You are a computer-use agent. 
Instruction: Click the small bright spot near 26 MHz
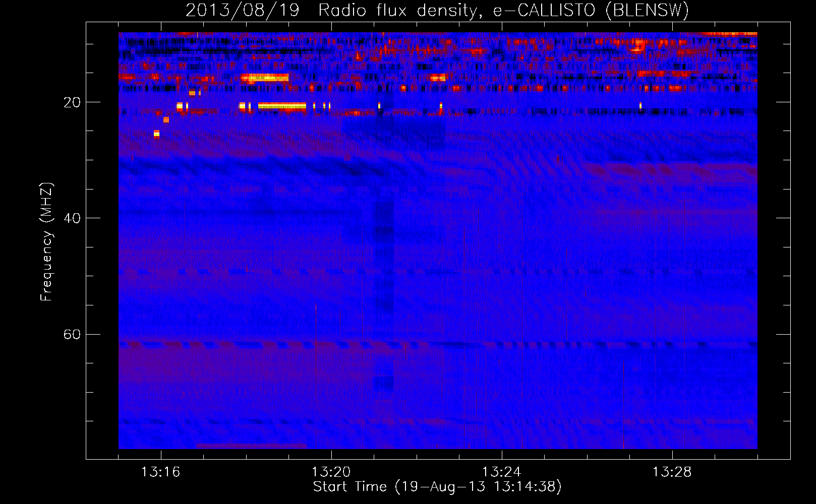tap(156, 134)
